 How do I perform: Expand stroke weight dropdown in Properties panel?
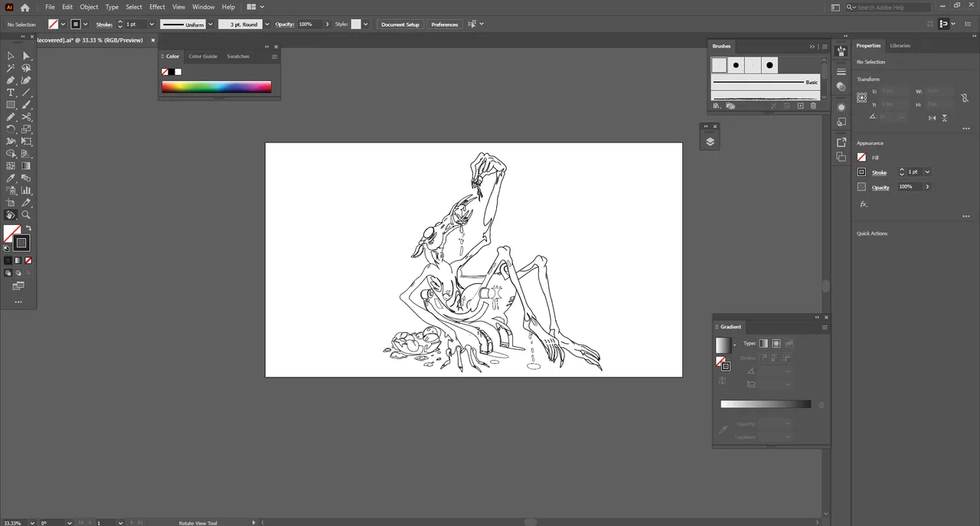[927, 172]
